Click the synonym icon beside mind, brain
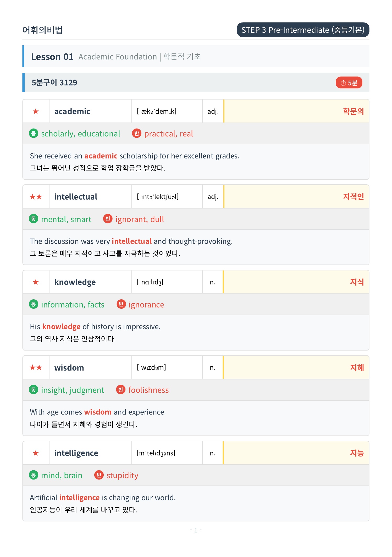 coord(34,475)
